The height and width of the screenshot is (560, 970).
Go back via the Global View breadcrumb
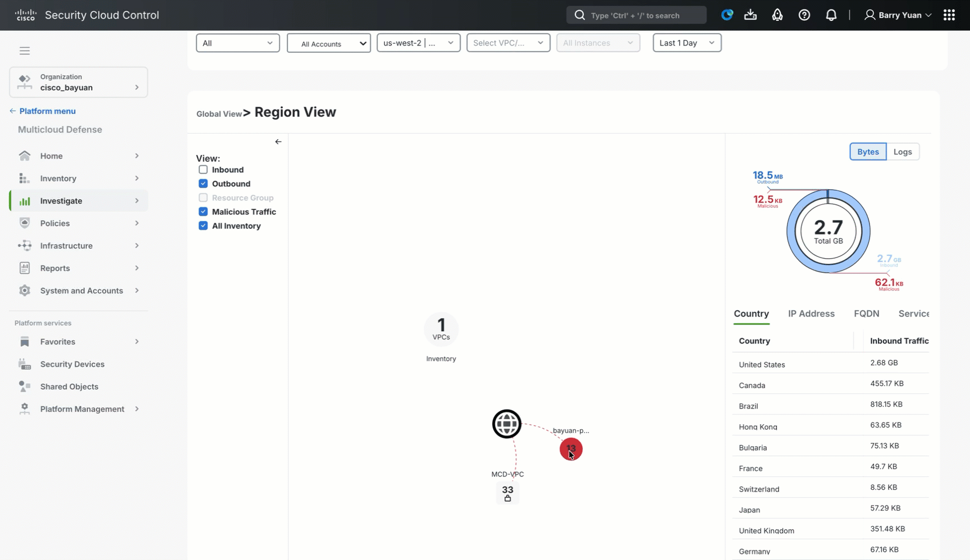pyautogui.click(x=219, y=113)
